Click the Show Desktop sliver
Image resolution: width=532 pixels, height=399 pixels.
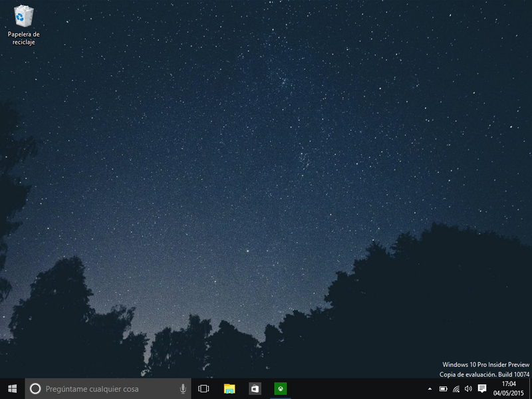530,388
